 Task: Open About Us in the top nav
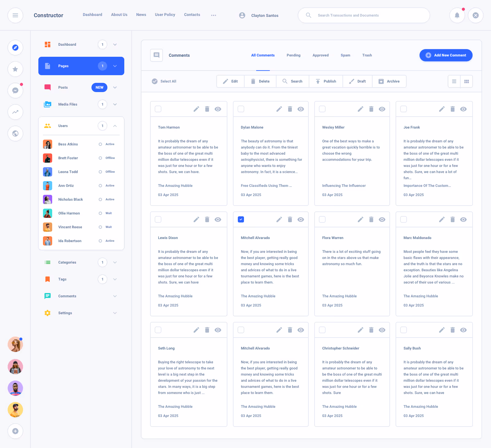pyautogui.click(x=119, y=15)
